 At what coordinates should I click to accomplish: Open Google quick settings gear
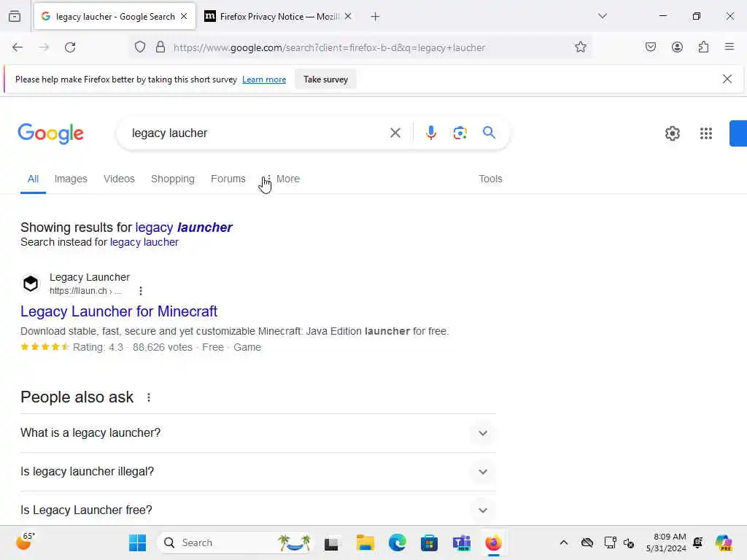(x=672, y=133)
